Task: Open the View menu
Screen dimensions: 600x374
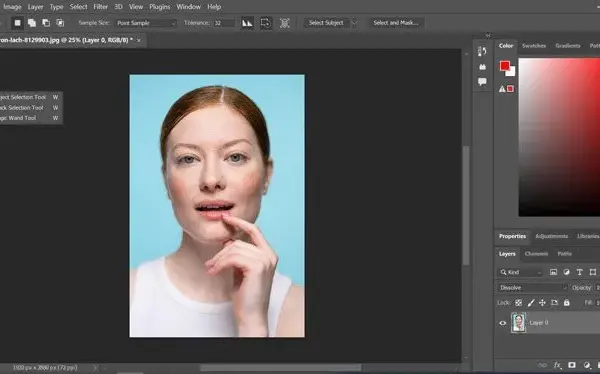Action: coord(136,7)
